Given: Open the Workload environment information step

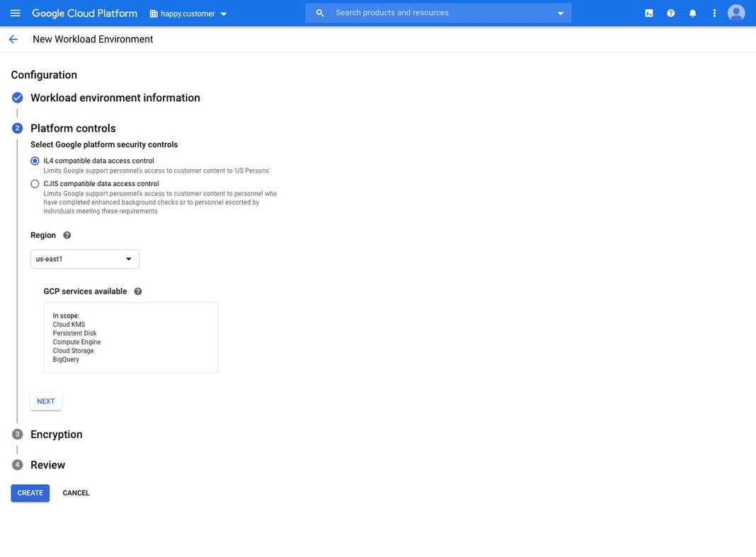Looking at the screenshot, I should pyautogui.click(x=115, y=98).
